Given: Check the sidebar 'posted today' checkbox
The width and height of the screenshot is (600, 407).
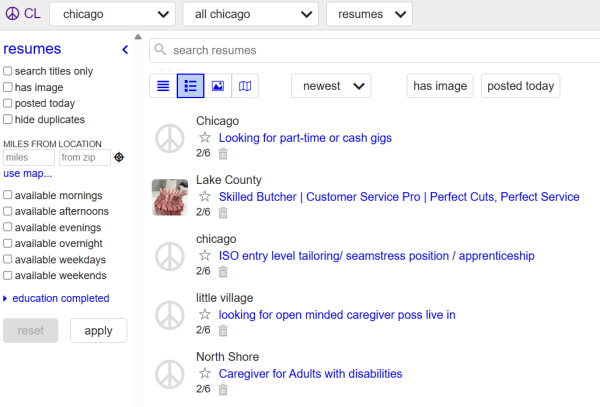Looking at the screenshot, I should (x=8, y=103).
